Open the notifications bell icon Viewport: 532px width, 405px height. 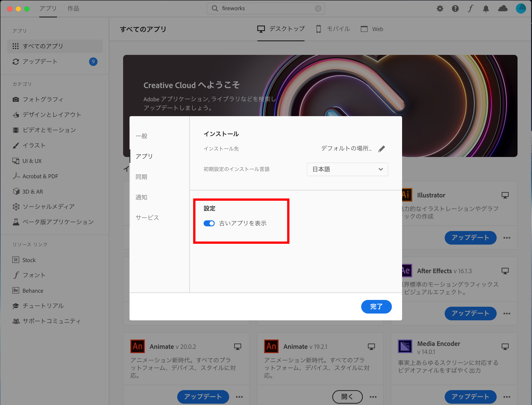pos(486,9)
